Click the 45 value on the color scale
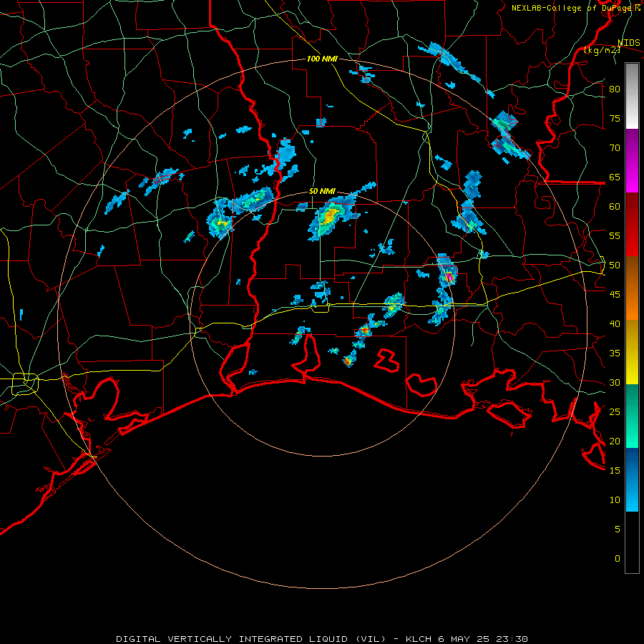Screen dimensions: 644x644 coord(615,295)
